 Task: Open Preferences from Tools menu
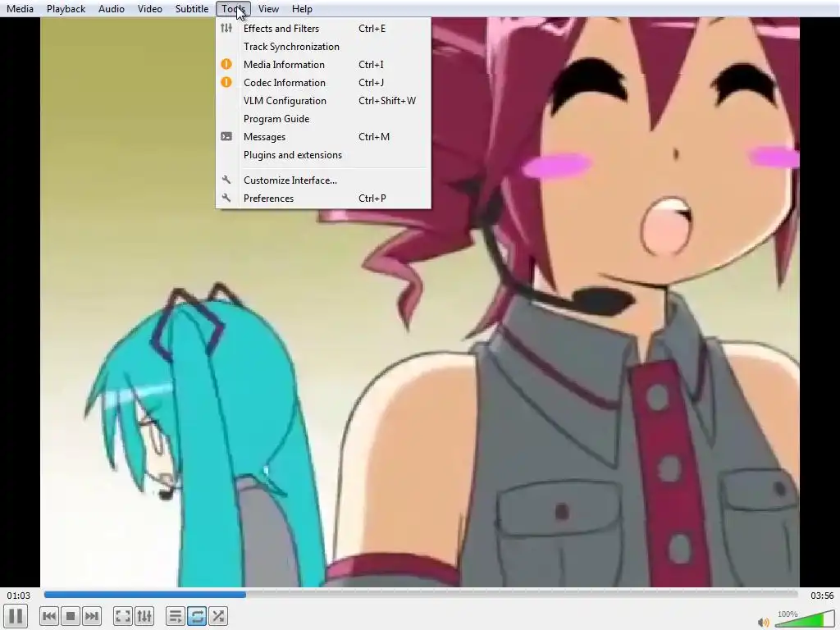[x=323, y=199]
